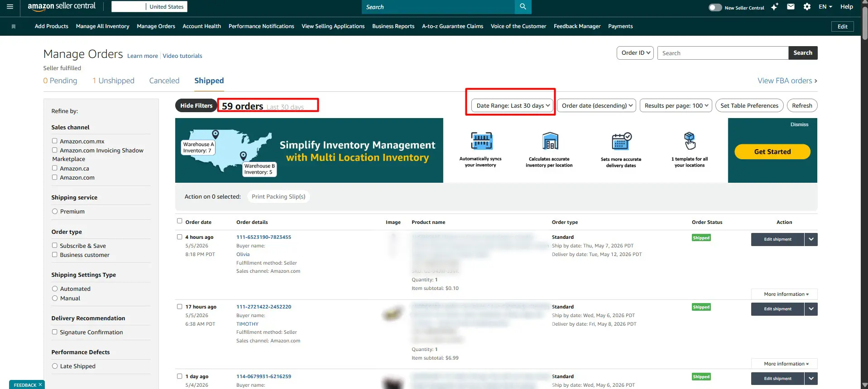Tick the select-all orders checkbox
This screenshot has height=389, width=868.
(179, 221)
